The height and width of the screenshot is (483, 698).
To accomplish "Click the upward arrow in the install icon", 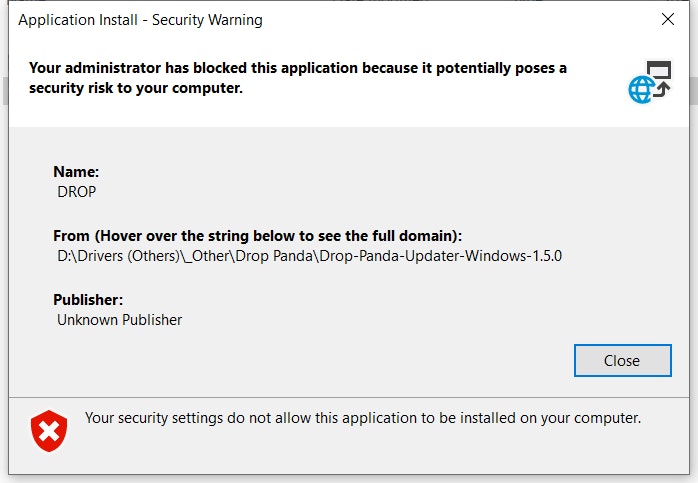I will 661,91.
